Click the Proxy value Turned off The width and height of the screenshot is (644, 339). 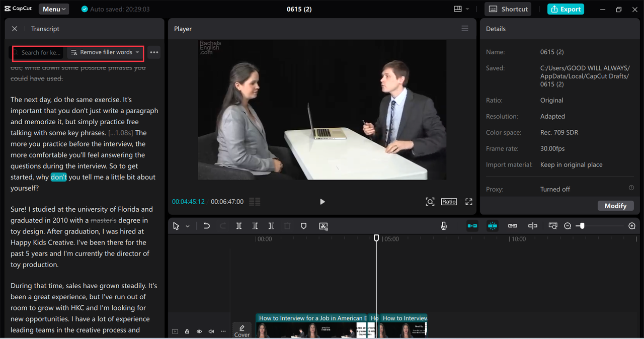[x=555, y=189]
